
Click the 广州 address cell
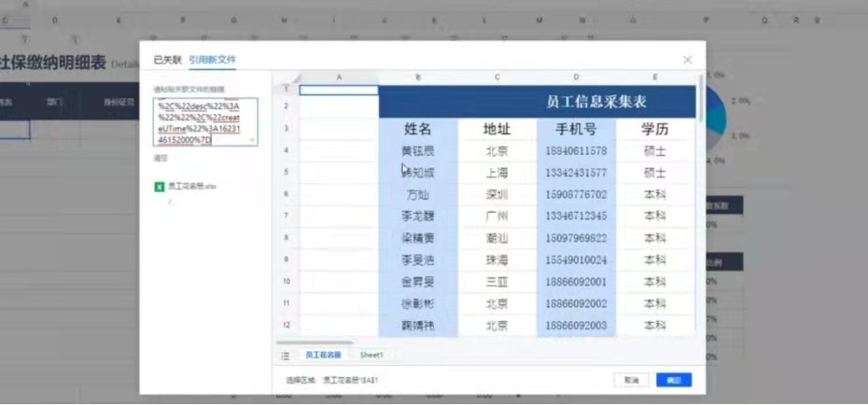(x=497, y=216)
